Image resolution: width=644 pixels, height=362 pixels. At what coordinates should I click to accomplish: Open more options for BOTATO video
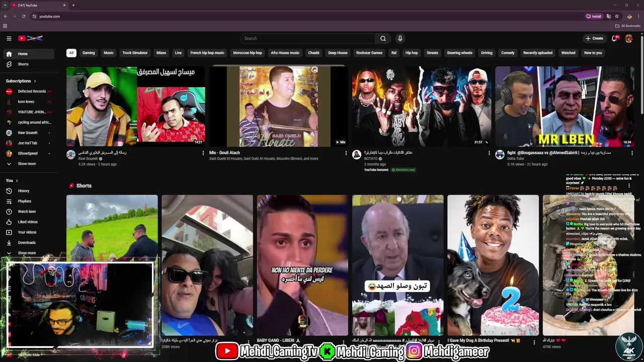coord(489,153)
